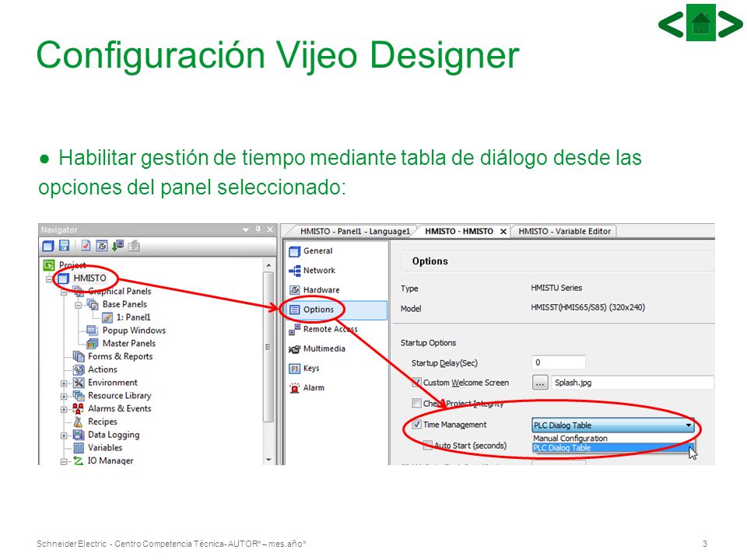The height and width of the screenshot is (560, 747).
Task: Click the "..." browse button beside Splash.jpg
Action: pyautogui.click(x=540, y=383)
